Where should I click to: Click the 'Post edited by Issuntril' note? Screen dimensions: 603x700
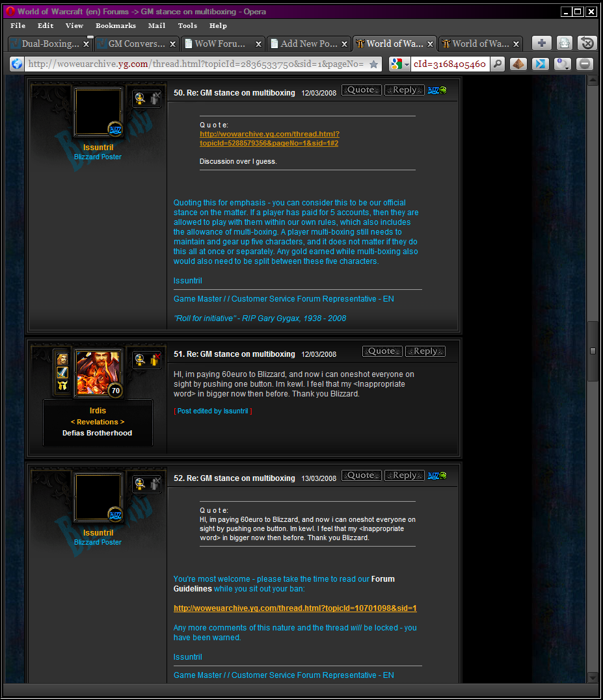click(x=213, y=411)
